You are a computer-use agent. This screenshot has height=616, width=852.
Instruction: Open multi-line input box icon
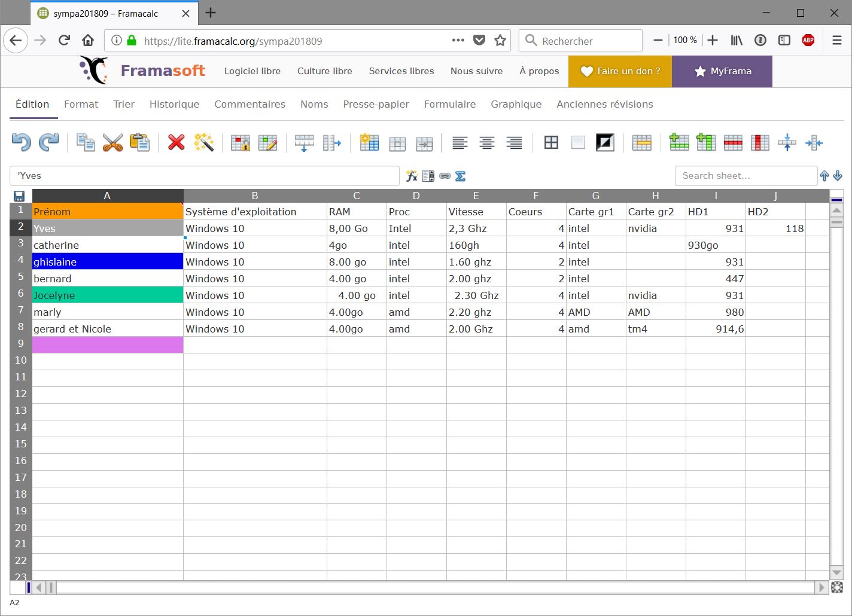tap(428, 176)
